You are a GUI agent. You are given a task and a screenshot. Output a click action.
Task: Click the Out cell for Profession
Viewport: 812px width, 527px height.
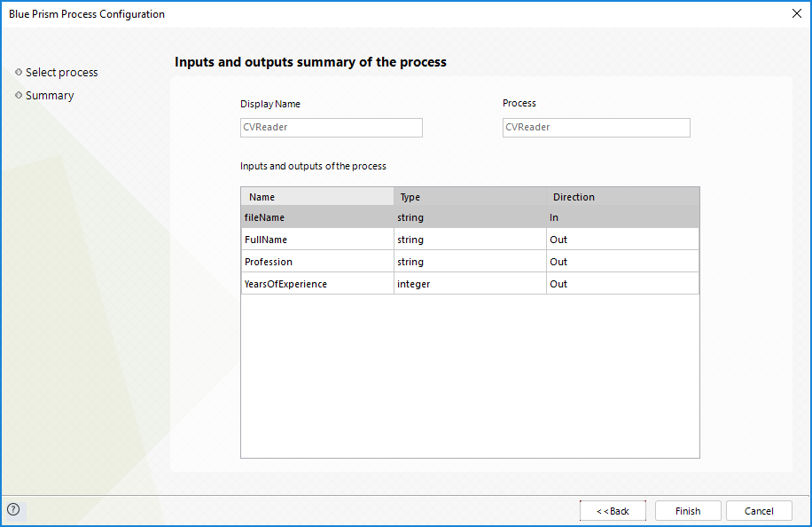tap(622, 262)
